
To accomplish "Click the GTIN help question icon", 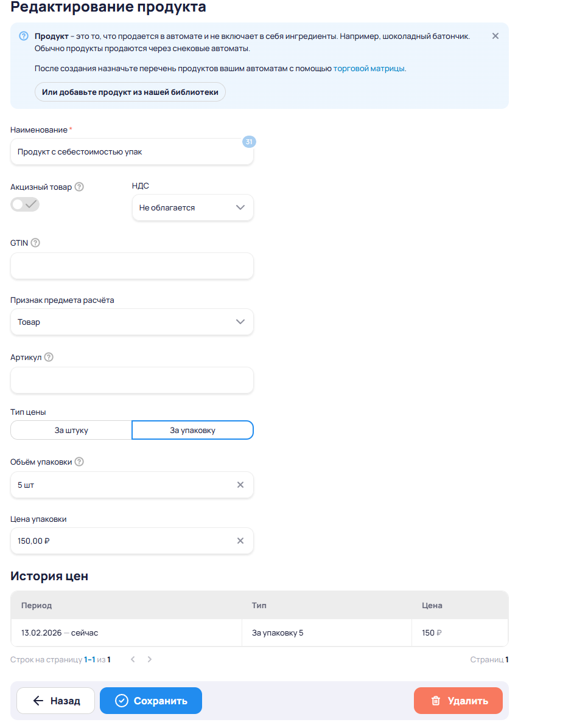I will [x=35, y=243].
